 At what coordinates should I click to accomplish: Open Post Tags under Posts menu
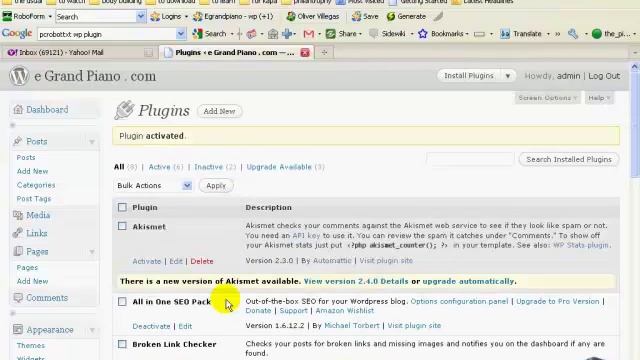click(34, 199)
